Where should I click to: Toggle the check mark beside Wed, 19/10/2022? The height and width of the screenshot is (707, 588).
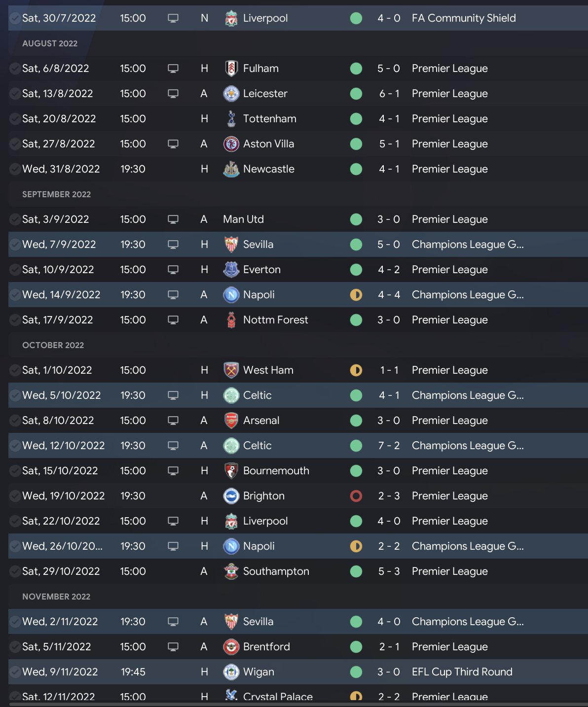pos(15,496)
